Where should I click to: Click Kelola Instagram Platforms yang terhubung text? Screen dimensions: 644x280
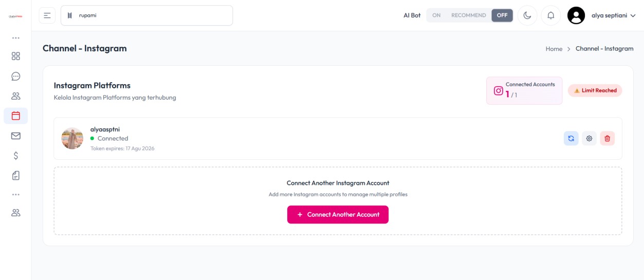[x=115, y=98]
